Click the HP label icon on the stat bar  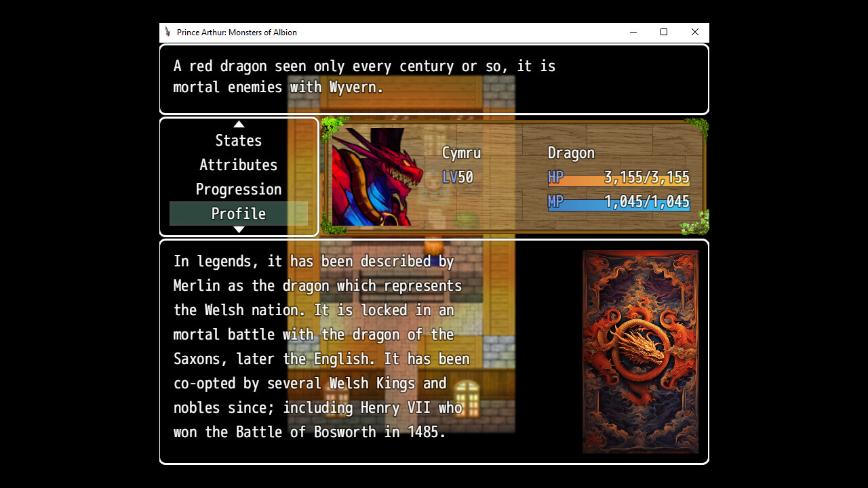point(555,177)
